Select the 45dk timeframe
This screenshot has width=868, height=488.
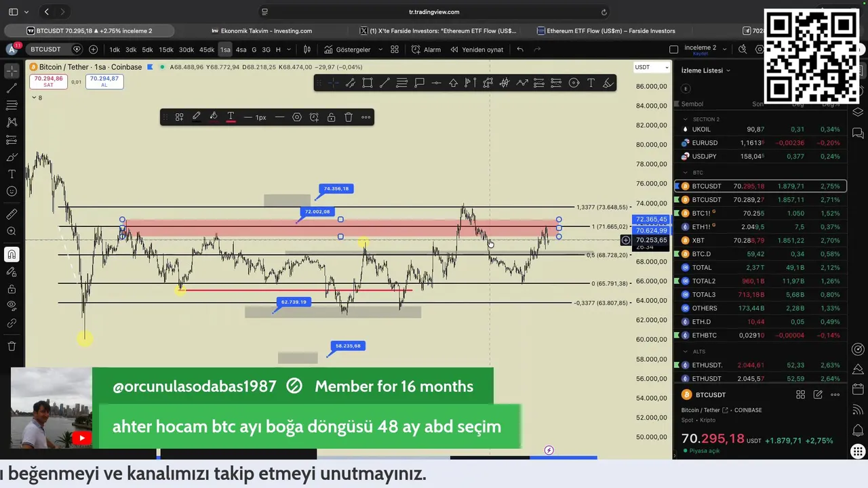[206, 49]
